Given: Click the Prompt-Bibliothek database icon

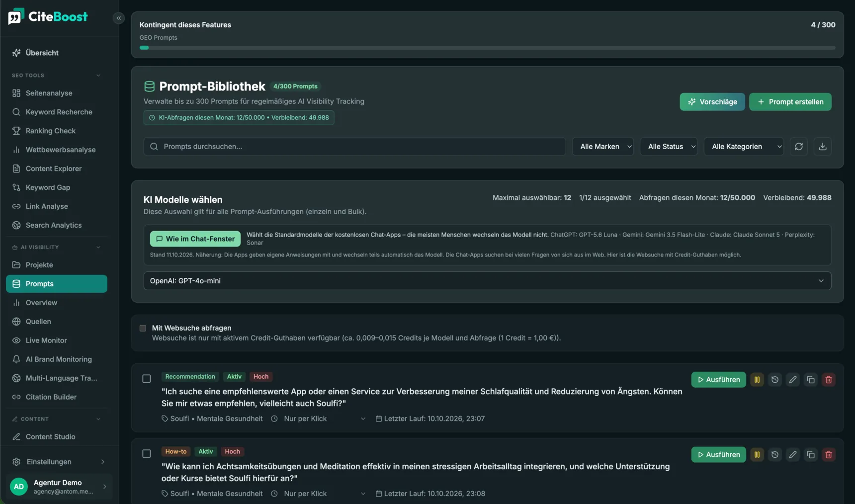Looking at the screenshot, I should (x=149, y=86).
